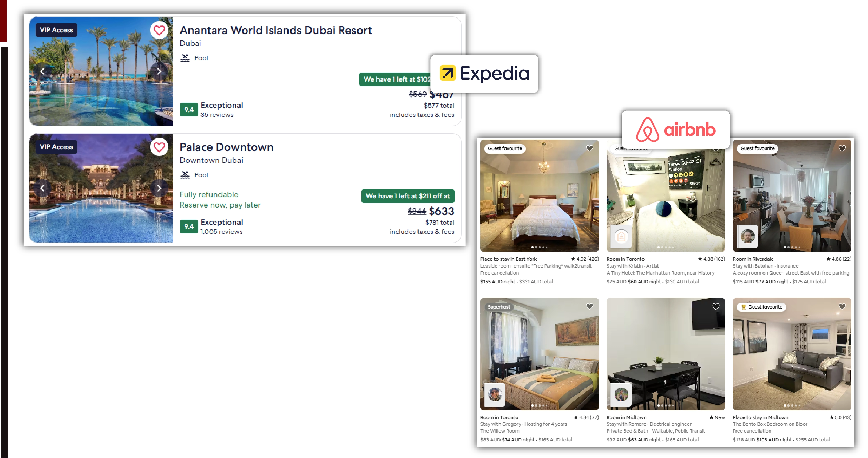Click the Airbnb house icon on Room in Toronto photo
The image size is (868, 458).
pyautogui.click(x=622, y=236)
